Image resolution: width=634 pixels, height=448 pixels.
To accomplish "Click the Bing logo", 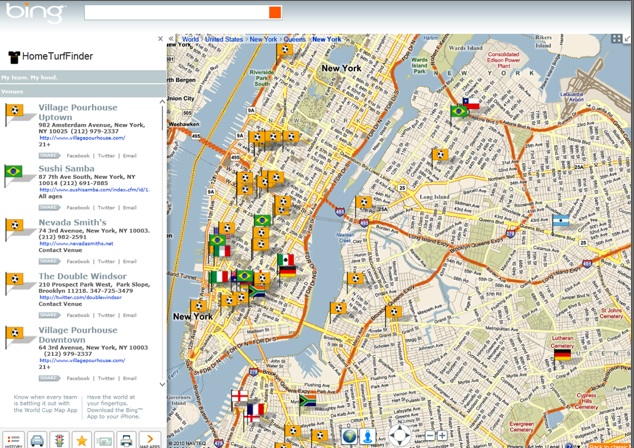I will 35,13.
